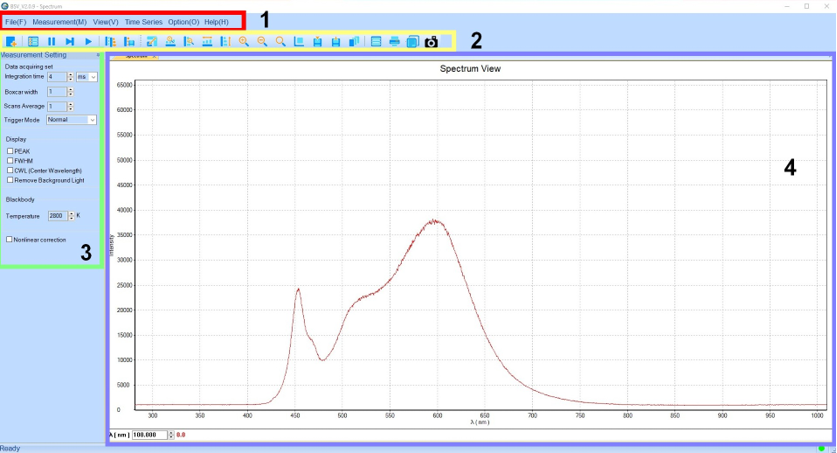Click the zoom in magnifier icon
Screen dimensions: 837x453
click(243, 42)
